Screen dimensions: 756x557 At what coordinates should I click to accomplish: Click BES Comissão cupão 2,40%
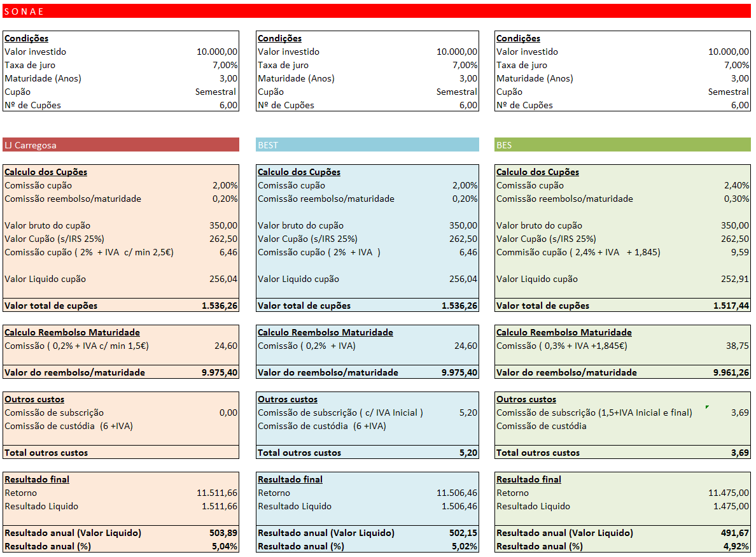[737, 185]
